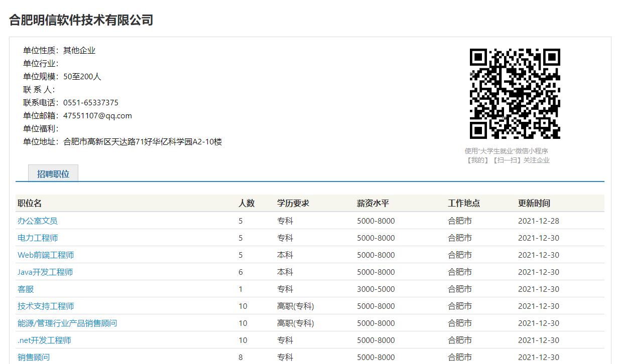This screenshot has height=364, width=619.
Task: Click the 合肥明信软件技术有限公司 company title
Action: point(81,20)
